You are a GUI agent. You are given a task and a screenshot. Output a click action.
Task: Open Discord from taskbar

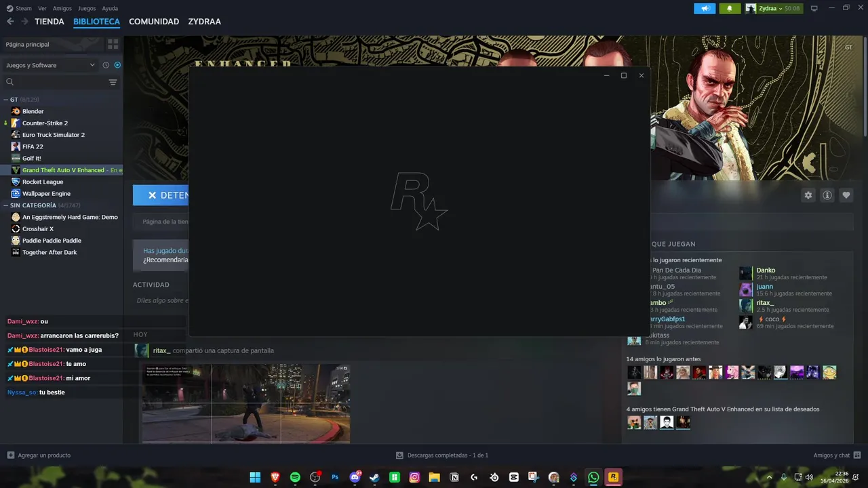[x=355, y=477]
